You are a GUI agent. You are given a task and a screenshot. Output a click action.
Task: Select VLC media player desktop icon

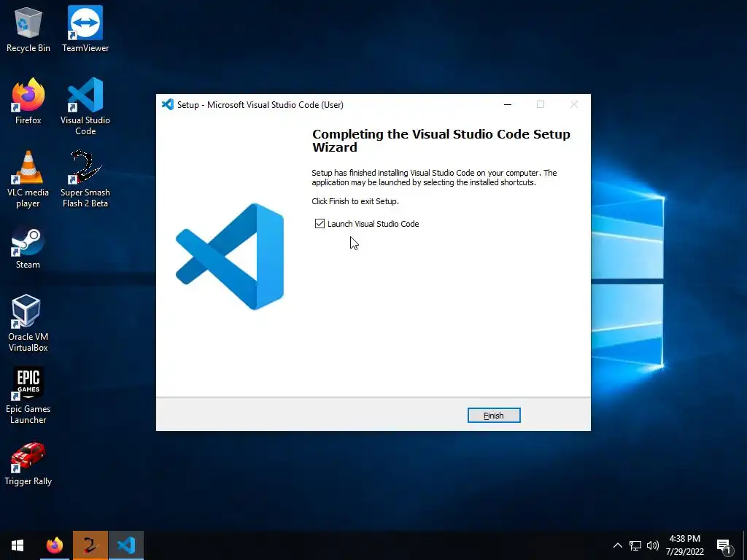click(x=28, y=179)
